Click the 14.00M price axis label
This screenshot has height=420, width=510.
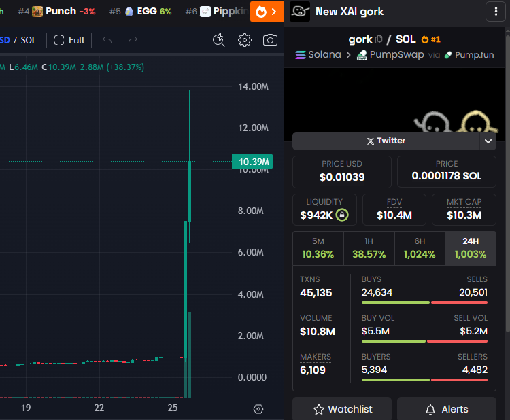click(253, 86)
